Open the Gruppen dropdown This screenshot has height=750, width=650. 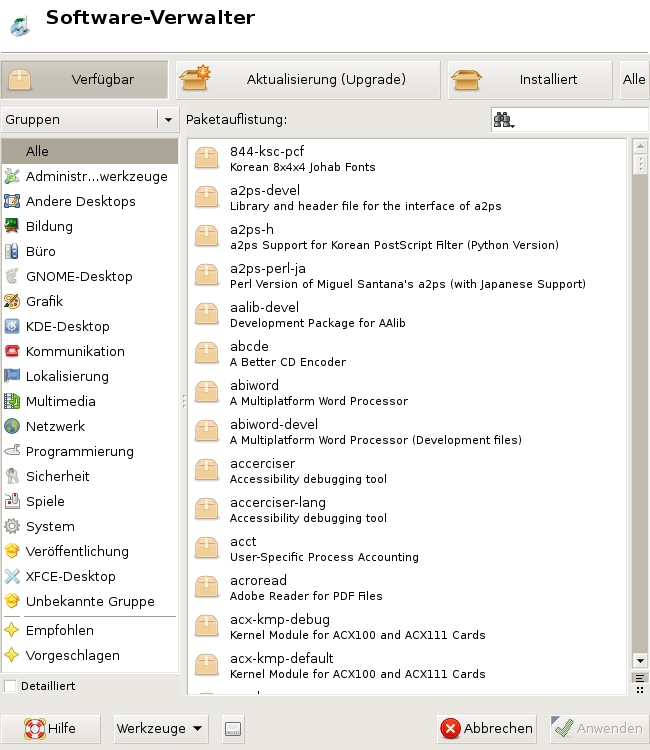tap(90, 119)
